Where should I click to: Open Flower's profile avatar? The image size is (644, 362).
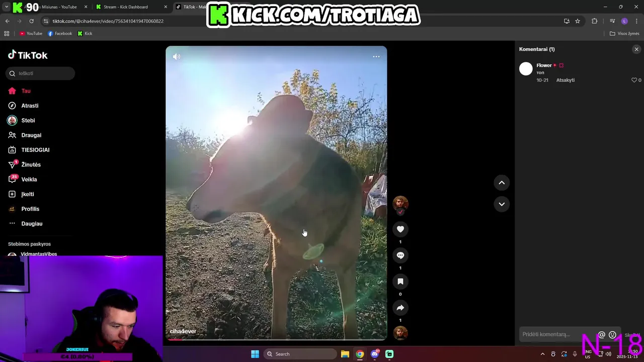pyautogui.click(x=526, y=69)
